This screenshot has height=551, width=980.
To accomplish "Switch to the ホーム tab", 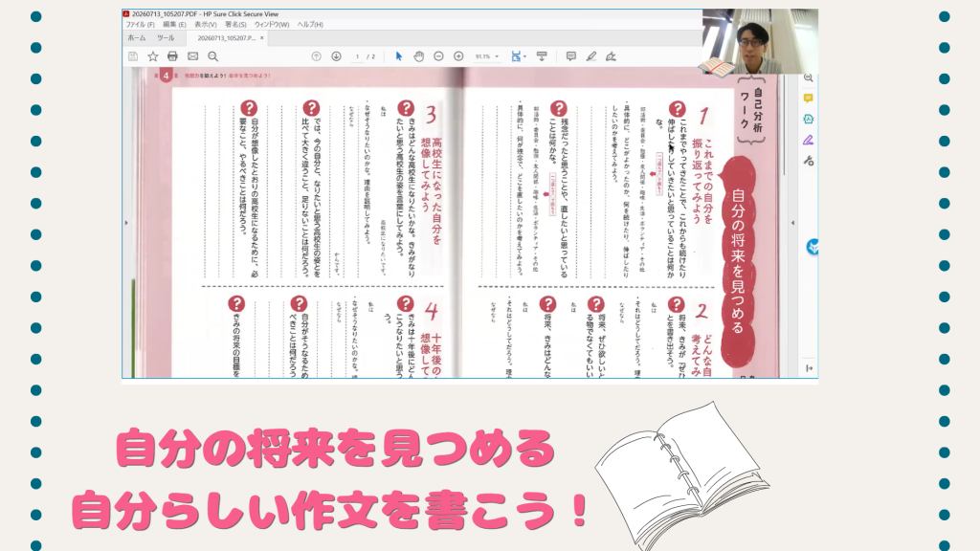I will point(136,38).
